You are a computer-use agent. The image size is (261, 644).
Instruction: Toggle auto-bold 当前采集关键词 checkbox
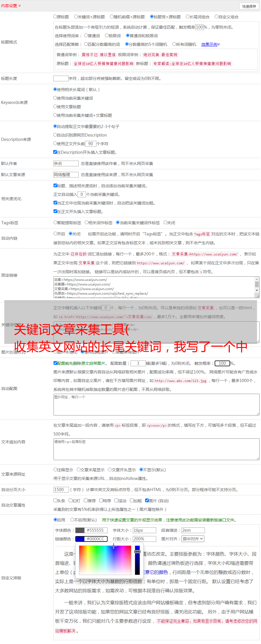pos(55,203)
